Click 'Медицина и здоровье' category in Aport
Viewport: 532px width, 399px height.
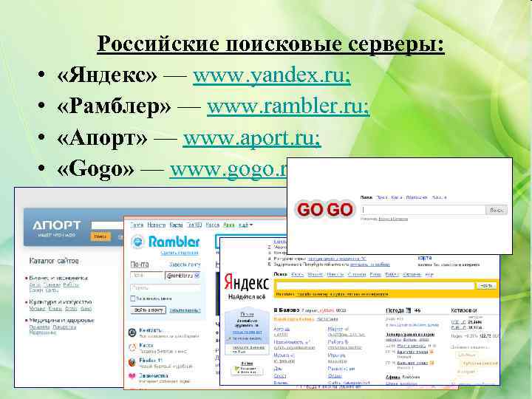click(x=62, y=320)
